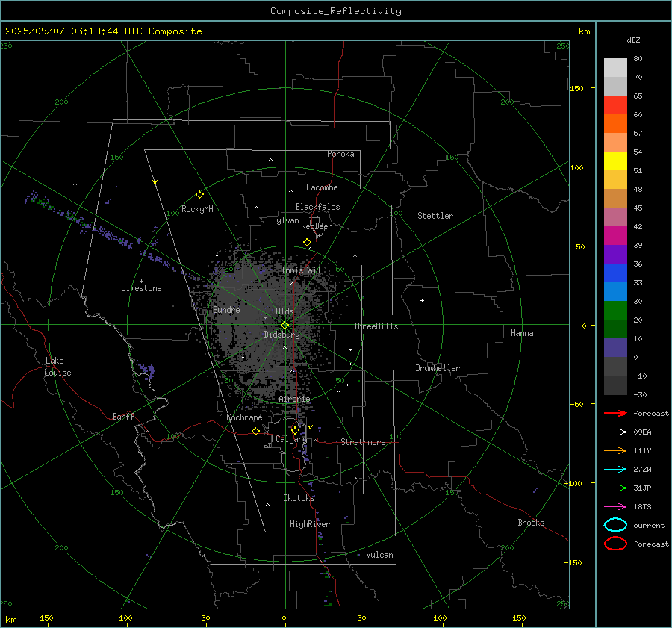Image resolution: width=672 pixels, height=628 pixels.
Task: Select the purple 39-36 dBZ color swatch
Action: (615, 255)
